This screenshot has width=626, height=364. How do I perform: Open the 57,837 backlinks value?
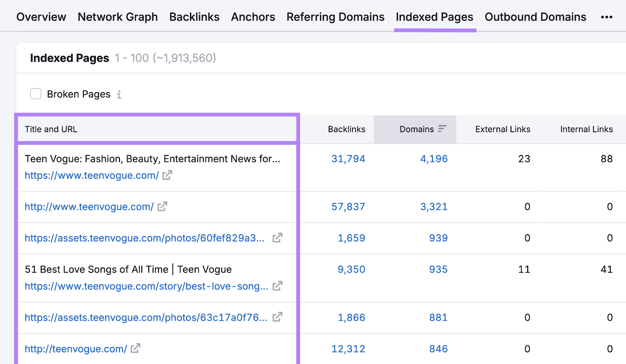coord(348,207)
